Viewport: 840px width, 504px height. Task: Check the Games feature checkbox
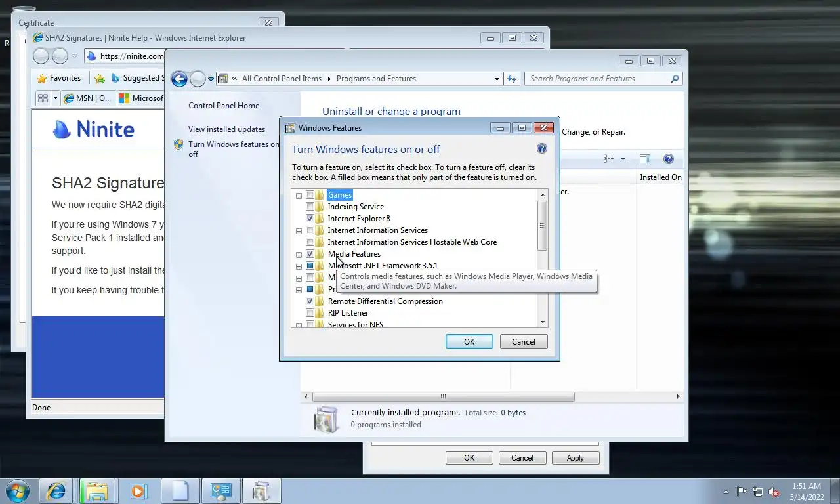[310, 195]
